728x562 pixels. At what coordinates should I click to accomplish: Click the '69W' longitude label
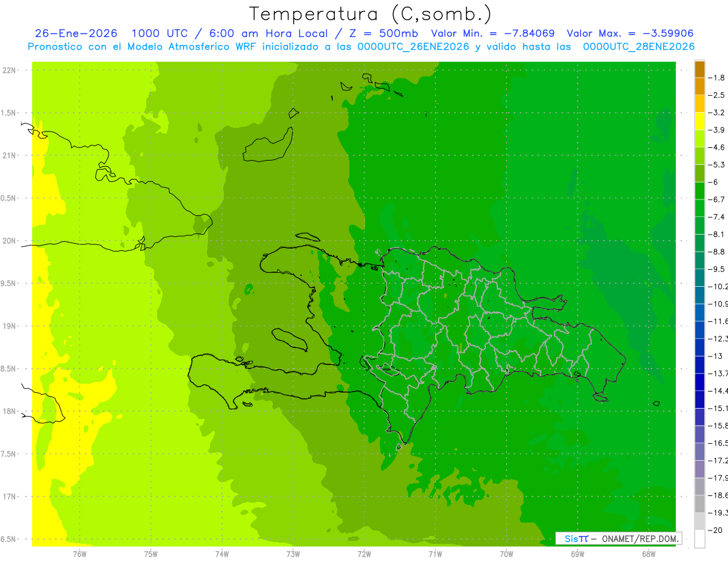click(x=578, y=554)
